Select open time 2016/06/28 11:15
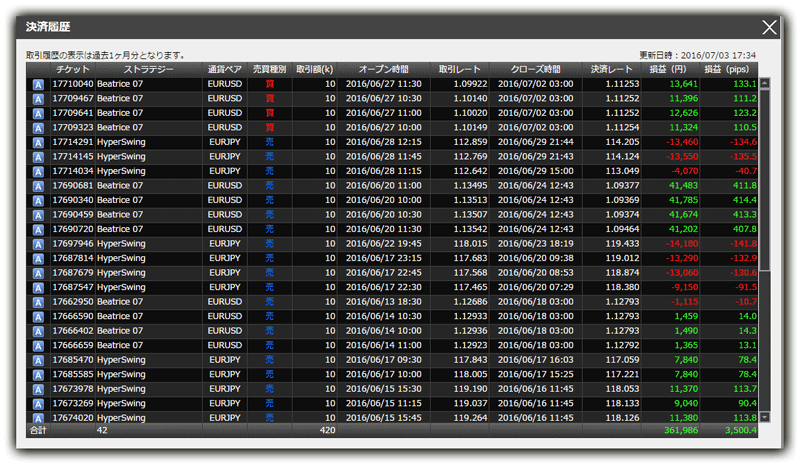The height and width of the screenshot is (464, 800). pyautogui.click(x=384, y=171)
